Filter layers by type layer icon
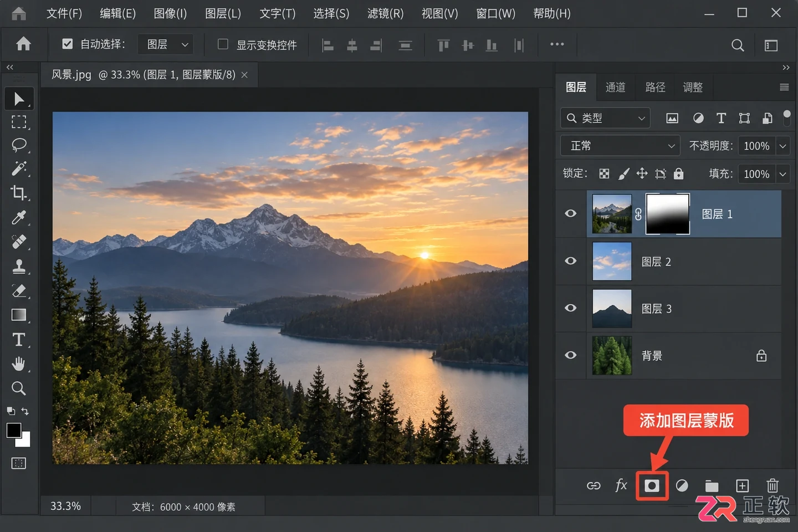Image resolution: width=798 pixels, height=532 pixels. (721, 118)
